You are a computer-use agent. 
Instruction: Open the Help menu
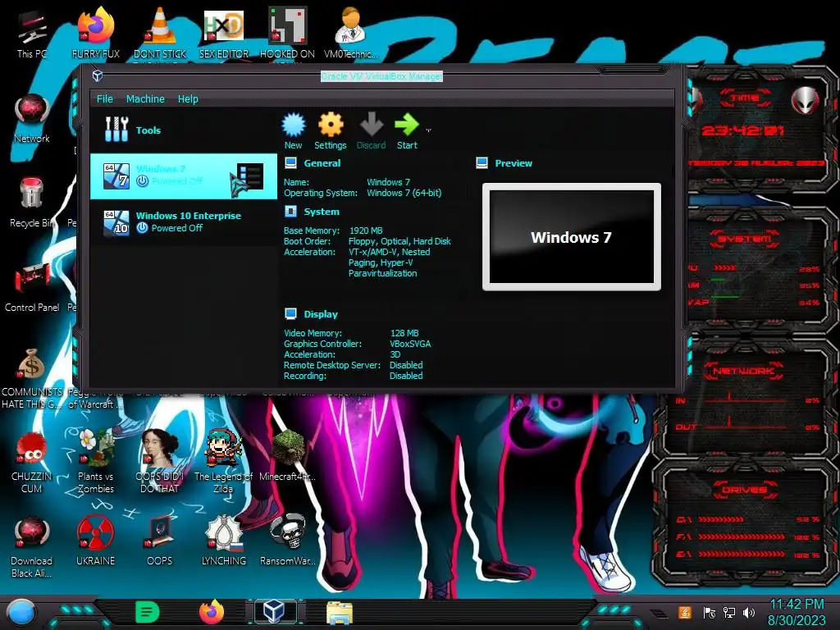188,99
